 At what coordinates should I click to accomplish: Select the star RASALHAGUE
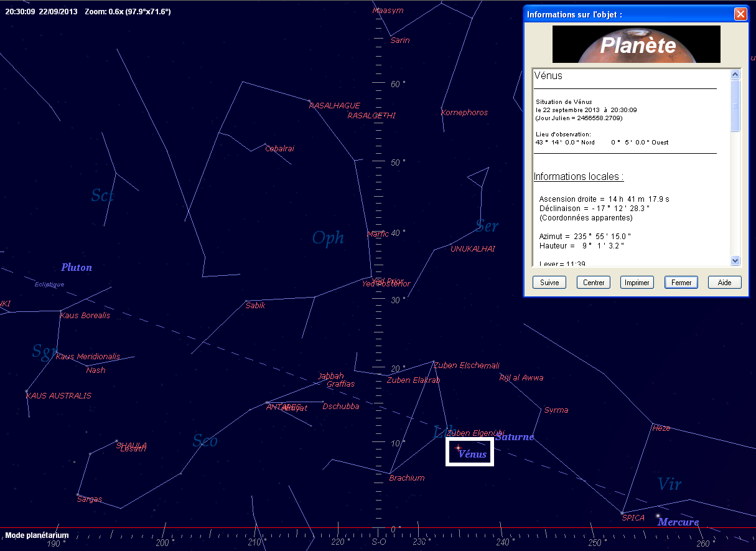(309, 101)
